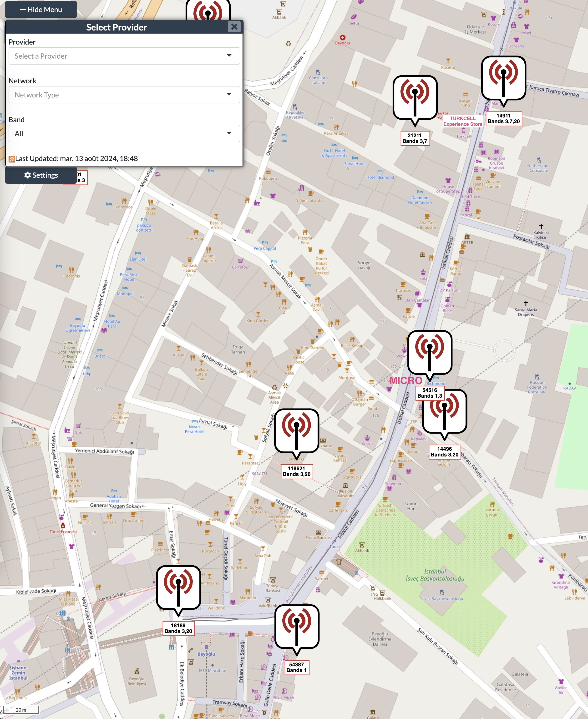Select tower marker above label 118621

coord(296,434)
